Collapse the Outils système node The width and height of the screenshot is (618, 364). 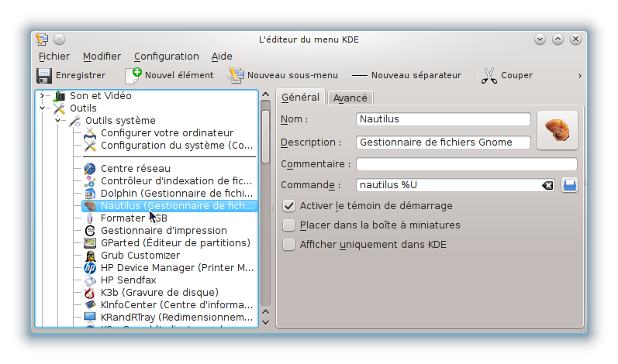[x=58, y=120]
